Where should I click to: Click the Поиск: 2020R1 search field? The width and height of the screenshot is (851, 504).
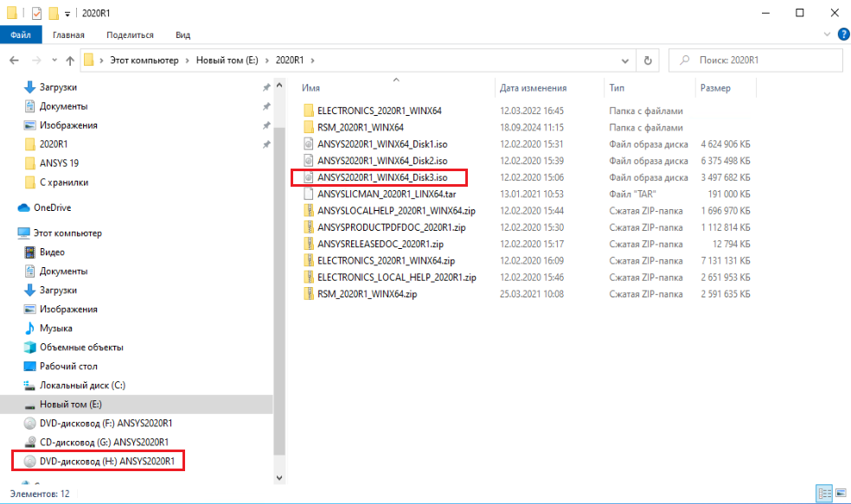pyautogui.click(x=756, y=61)
